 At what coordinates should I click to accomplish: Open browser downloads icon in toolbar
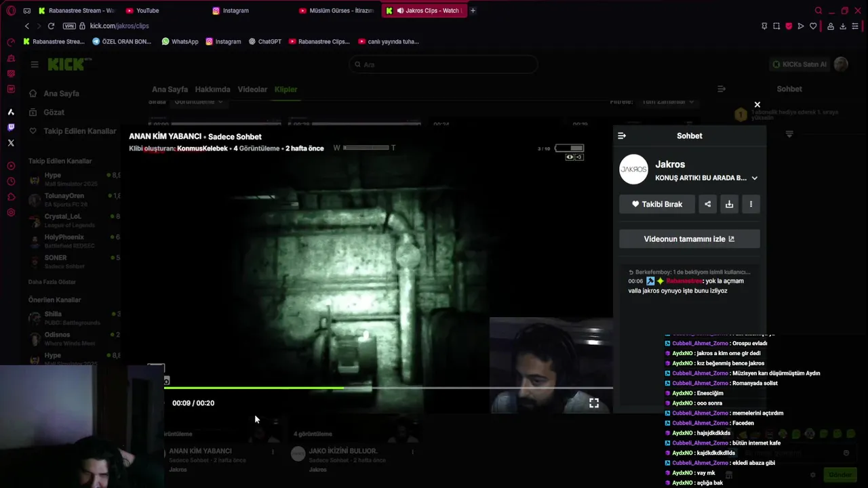843,26
